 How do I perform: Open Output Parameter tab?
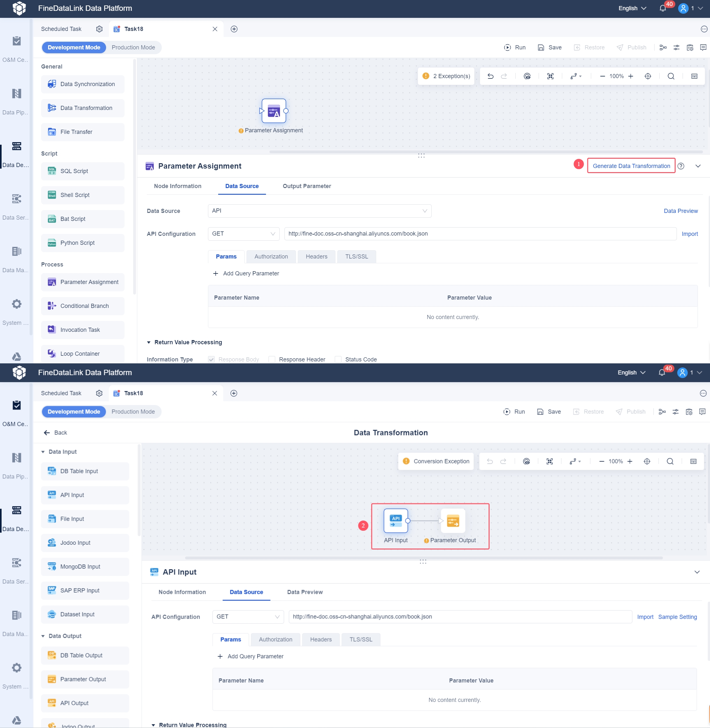307,186
